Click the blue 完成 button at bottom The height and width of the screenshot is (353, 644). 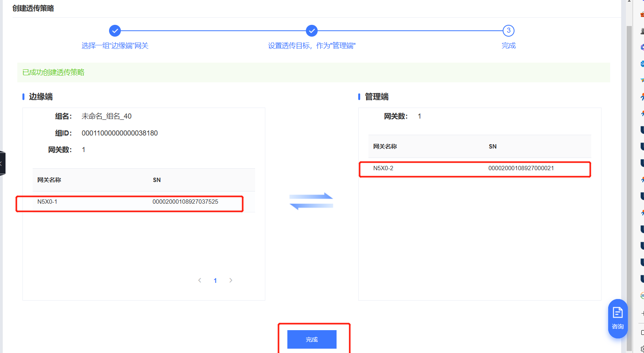pos(311,339)
